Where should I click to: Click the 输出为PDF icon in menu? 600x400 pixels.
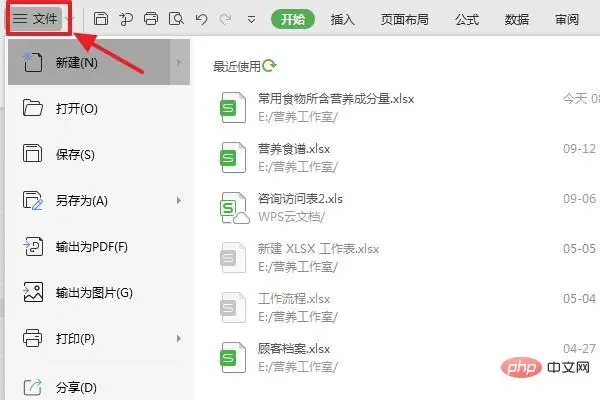pyautogui.click(x=33, y=246)
